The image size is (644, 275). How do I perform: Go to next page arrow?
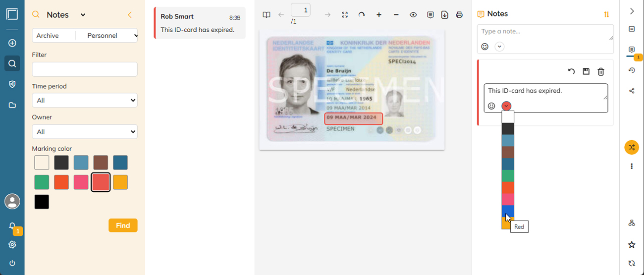pyautogui.click(x=327, y=15)
